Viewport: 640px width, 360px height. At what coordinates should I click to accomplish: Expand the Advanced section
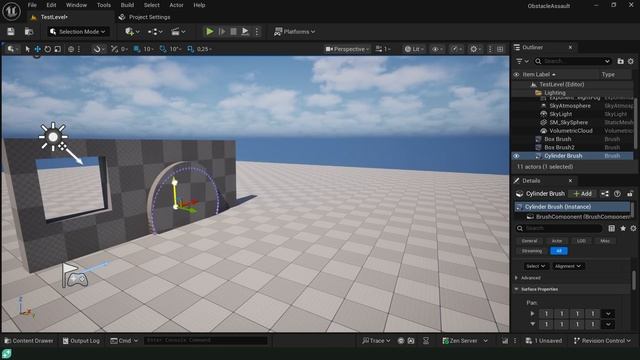517,278
